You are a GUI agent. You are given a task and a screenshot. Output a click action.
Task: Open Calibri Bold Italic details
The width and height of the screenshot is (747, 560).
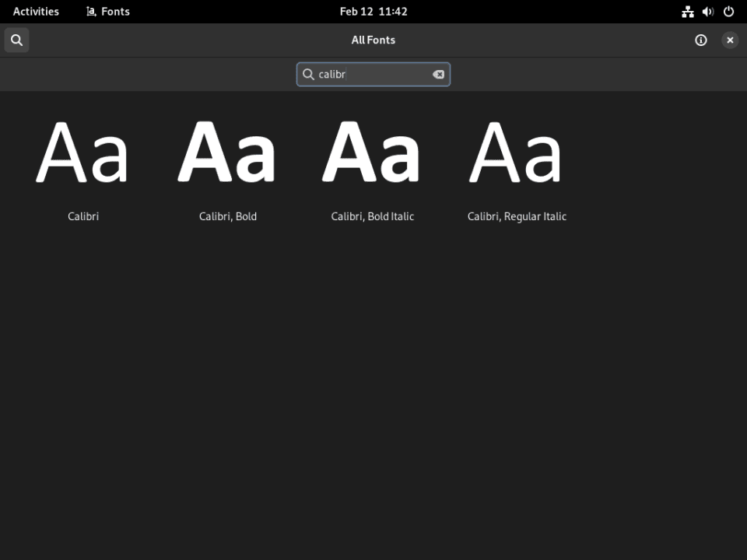pos(372,153)
